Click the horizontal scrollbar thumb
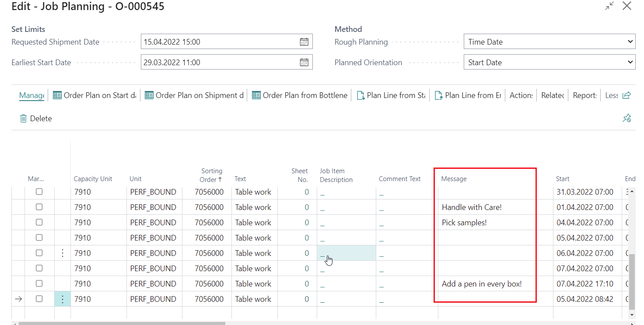Image resolution: width=644 pixels, height=325 pixels. tap(122, 323)
